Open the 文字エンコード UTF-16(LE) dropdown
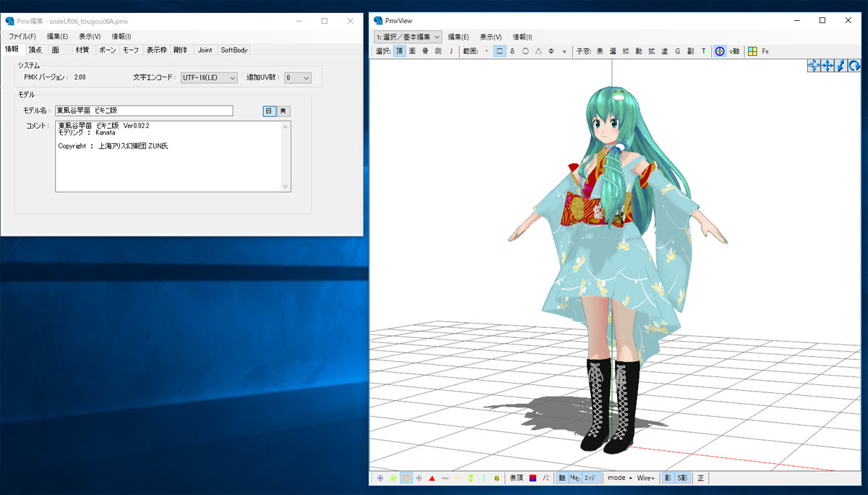Screen dimensions: 868x495 209,77
